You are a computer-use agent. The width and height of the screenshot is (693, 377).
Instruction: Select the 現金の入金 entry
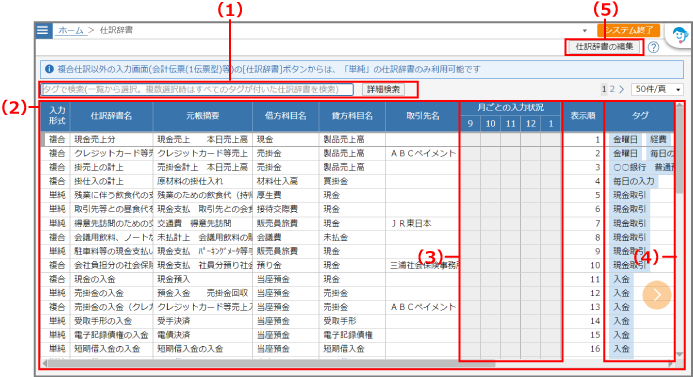pyautogui.click(x=95, y=279)
